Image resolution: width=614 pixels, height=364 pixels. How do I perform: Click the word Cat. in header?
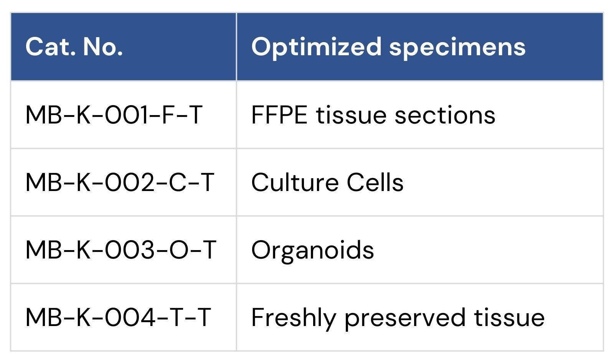[50, 47]
